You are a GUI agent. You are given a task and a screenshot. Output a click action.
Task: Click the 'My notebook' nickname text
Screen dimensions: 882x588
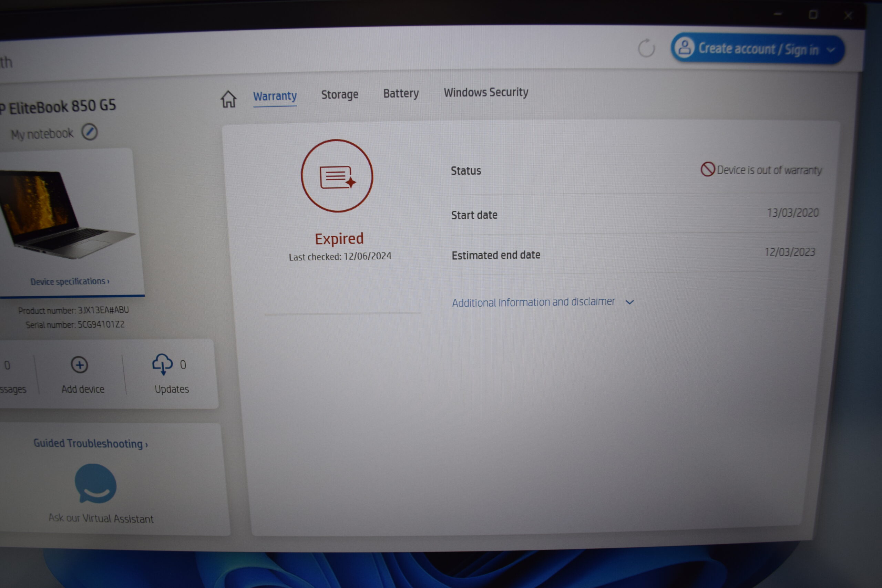pyautogui.click(x=42, y=134)
